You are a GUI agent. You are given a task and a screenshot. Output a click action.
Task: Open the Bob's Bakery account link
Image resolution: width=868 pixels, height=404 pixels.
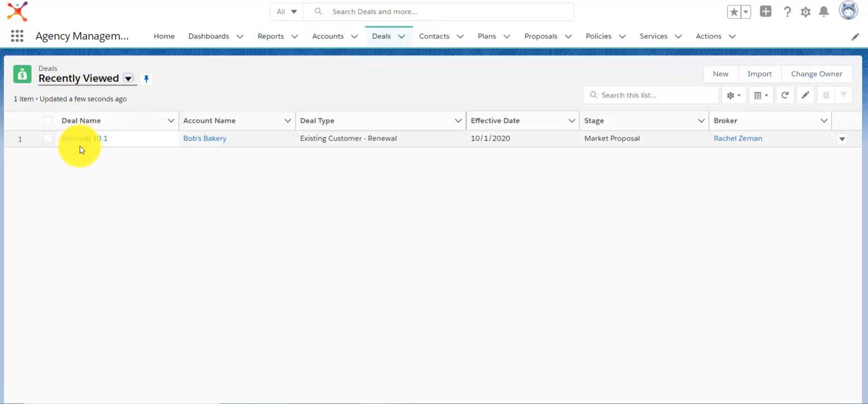205,138
